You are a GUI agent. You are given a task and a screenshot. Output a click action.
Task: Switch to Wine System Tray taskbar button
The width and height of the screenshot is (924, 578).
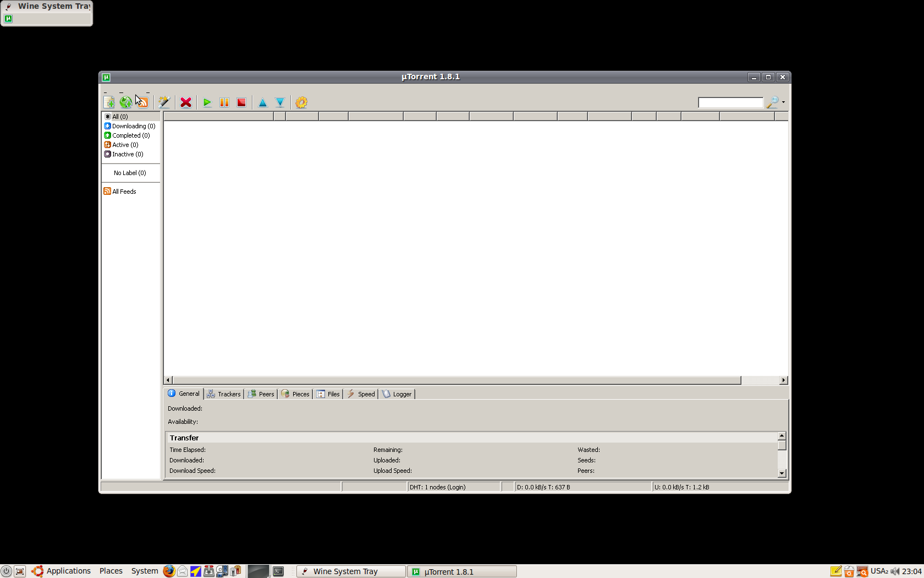pos(351,571)
